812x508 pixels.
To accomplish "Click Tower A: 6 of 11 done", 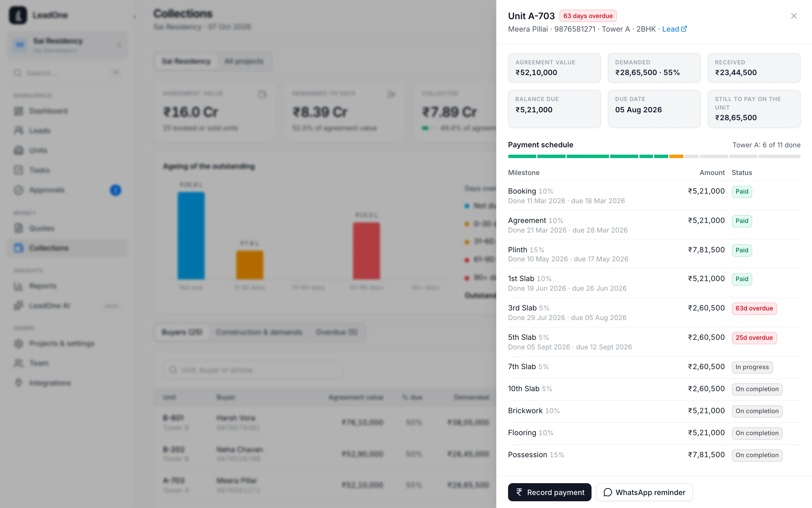I will (766, 145).
